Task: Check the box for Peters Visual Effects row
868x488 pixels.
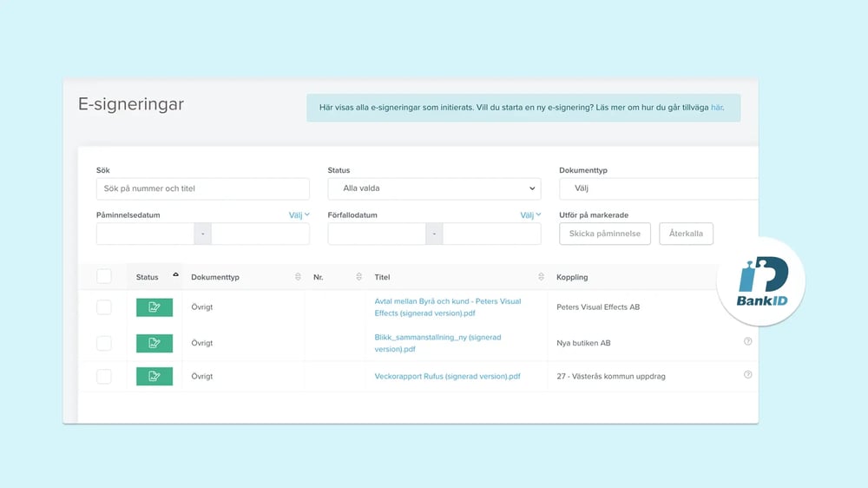Action: (104, 307)
